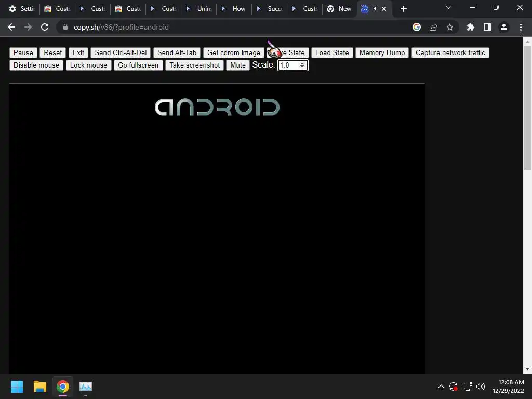Click the Send Alt-Tab button

tap(177, 52)
